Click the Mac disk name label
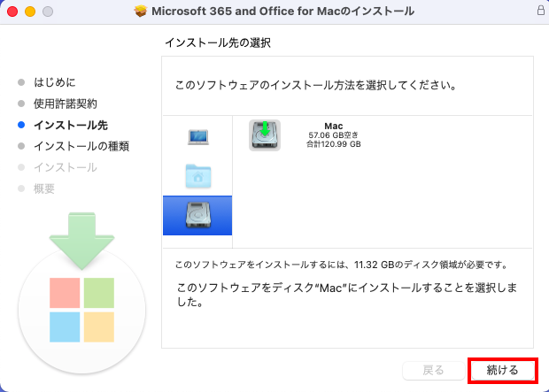This screenshot has width=549, height=392. [x=333, y=126]
